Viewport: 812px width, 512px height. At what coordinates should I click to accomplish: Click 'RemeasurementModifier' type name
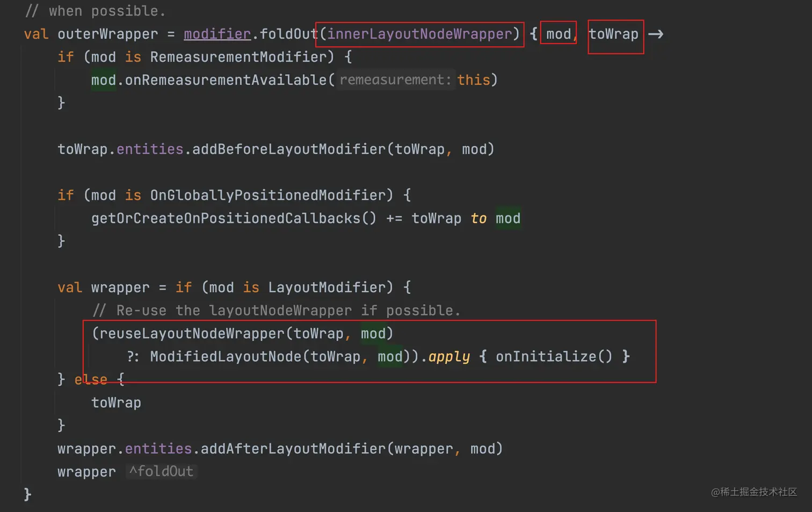(238, 57)
